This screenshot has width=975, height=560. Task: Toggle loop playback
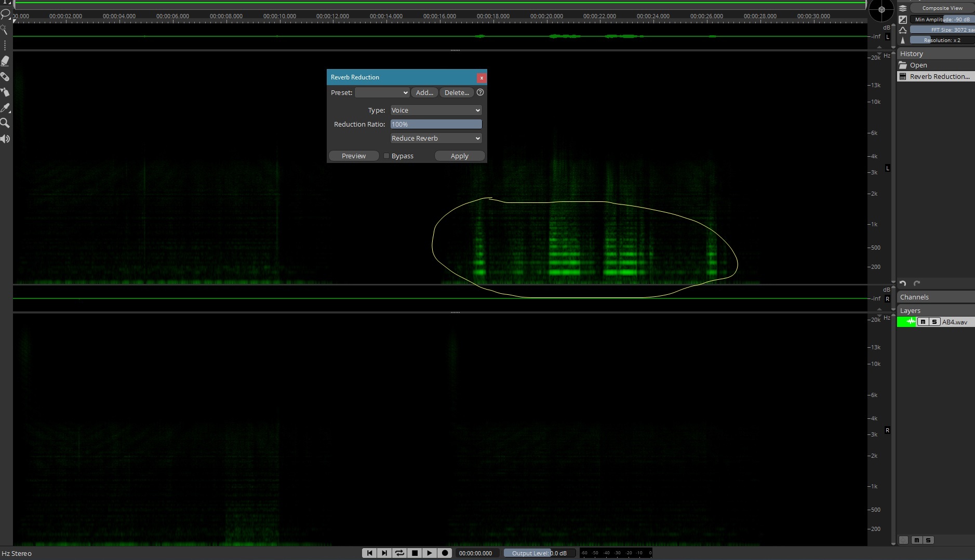399,553
